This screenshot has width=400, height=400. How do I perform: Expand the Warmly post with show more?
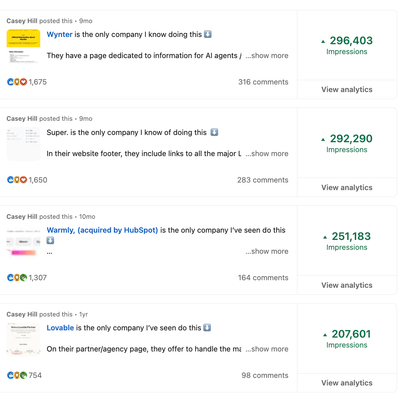tap(267, 251)
